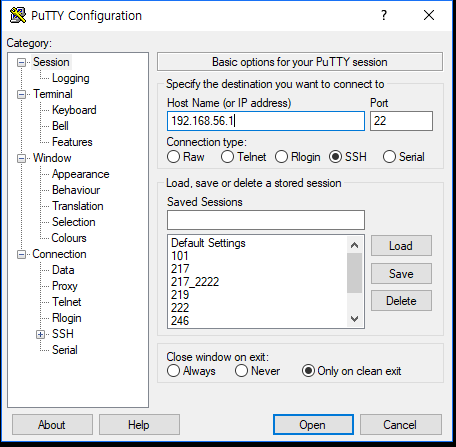Focus the Port input field
Image resolution: width=456 pixels, height=447 pixels.
401,121
